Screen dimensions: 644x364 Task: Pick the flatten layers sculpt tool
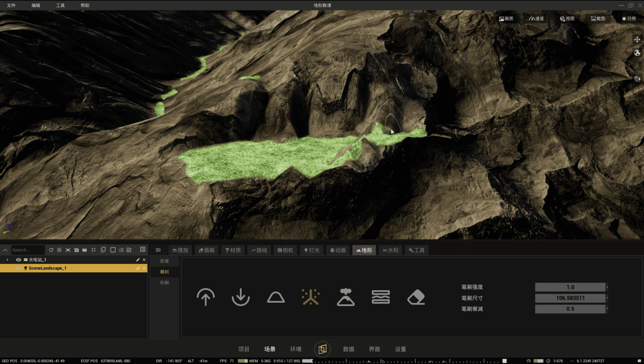click(x=381, y=297)
